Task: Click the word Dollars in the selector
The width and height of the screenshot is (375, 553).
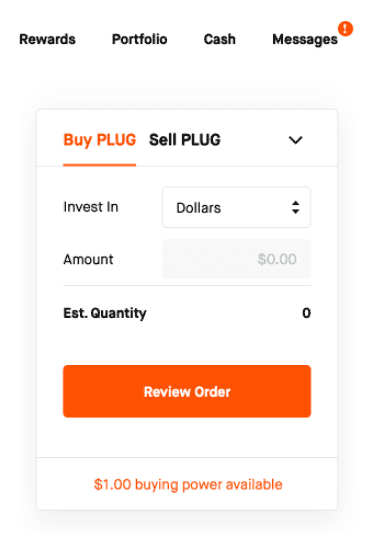Action: click(199, 208)
